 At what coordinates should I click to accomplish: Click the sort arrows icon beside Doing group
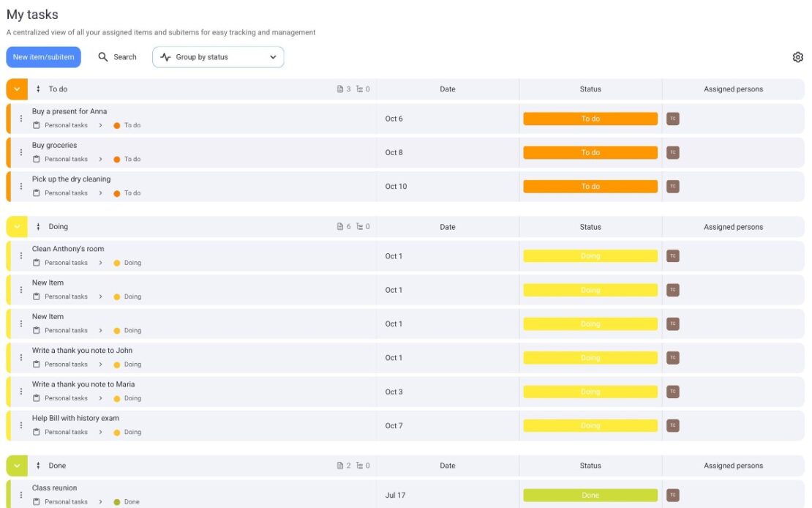[38, 227]
